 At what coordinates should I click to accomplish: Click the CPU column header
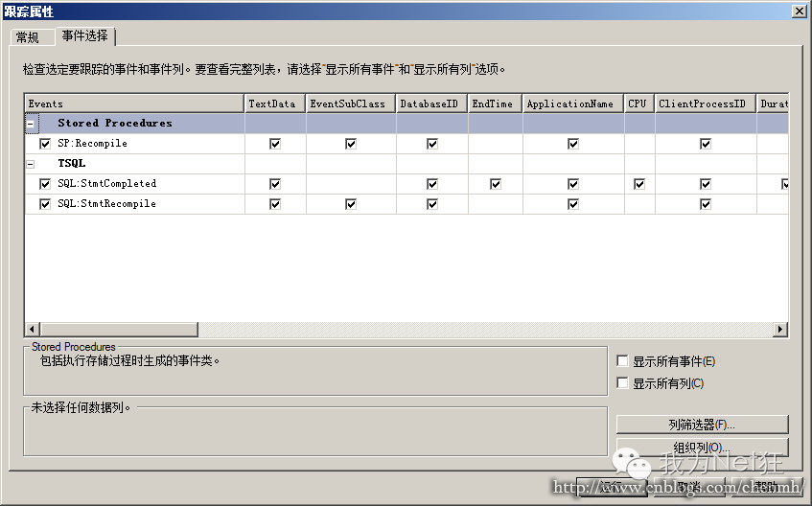tap(639, 103)
